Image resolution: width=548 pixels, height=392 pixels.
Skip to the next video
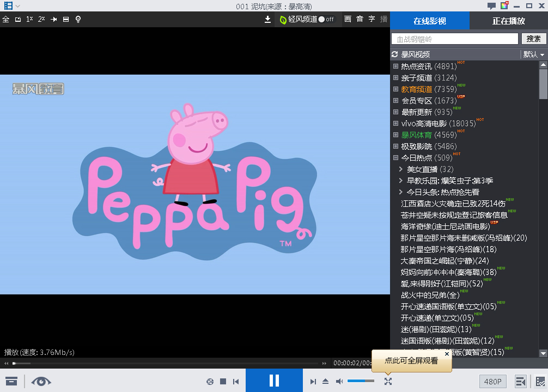[x=313, y=382]
